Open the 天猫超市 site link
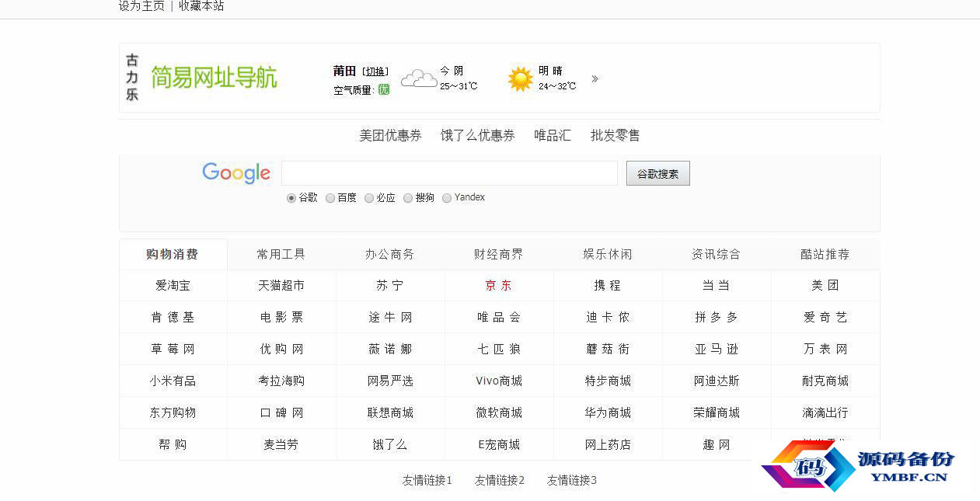This screenshot has height=501, width=980. [x=281, y=286]
